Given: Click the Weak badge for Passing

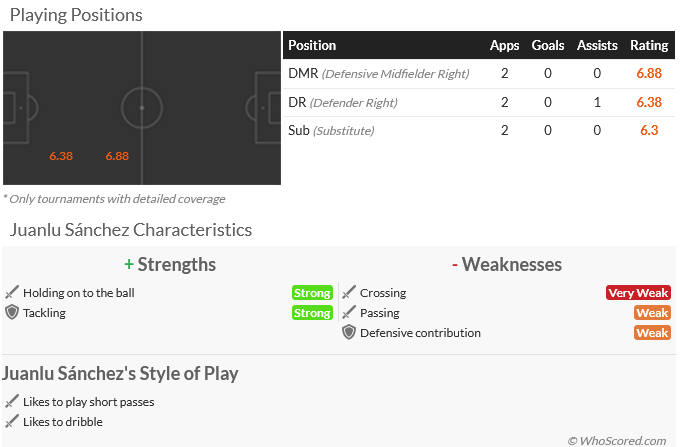Looking at the screenshot, I should (x=652, y=313).
